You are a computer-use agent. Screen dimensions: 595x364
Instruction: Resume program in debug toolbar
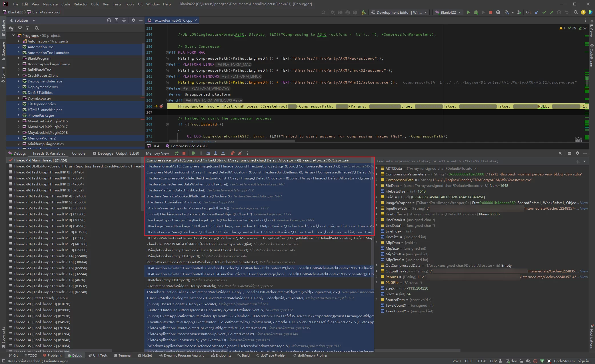coord(194,153)
